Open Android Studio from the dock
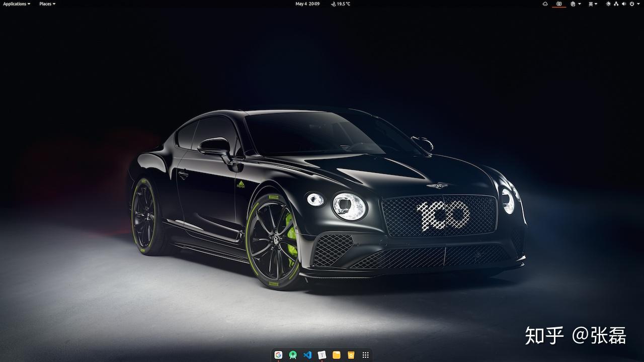 (293, 355)
